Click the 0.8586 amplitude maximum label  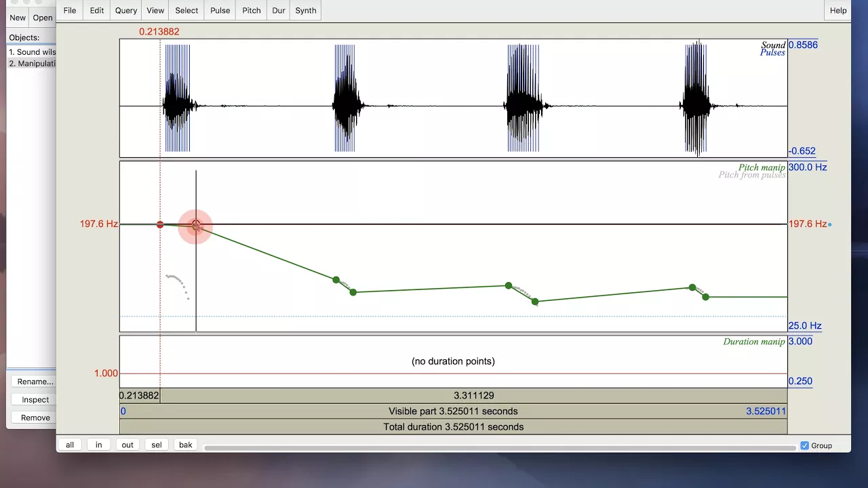click(803, 45)
